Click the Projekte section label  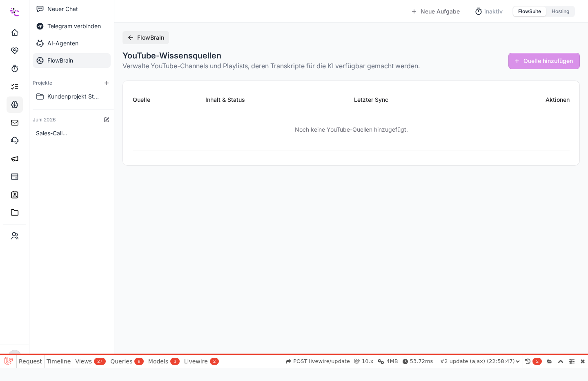click(42, 83)
